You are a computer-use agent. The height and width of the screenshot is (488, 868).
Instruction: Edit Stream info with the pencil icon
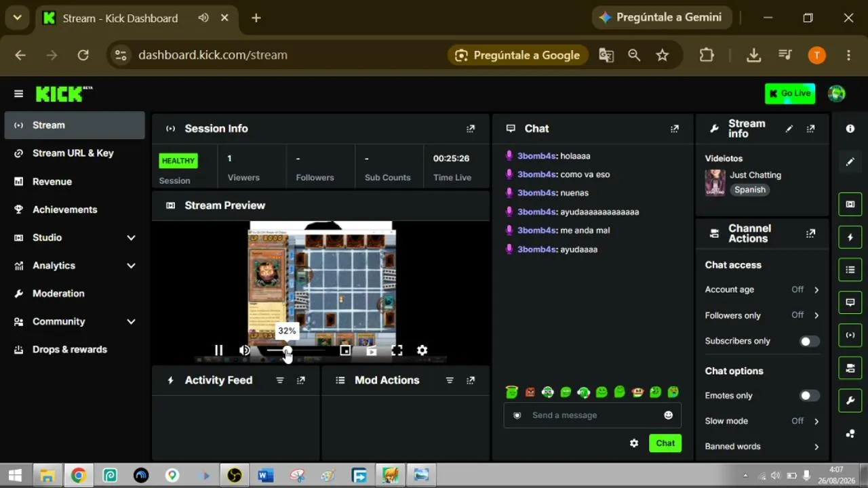click(789, 129)
